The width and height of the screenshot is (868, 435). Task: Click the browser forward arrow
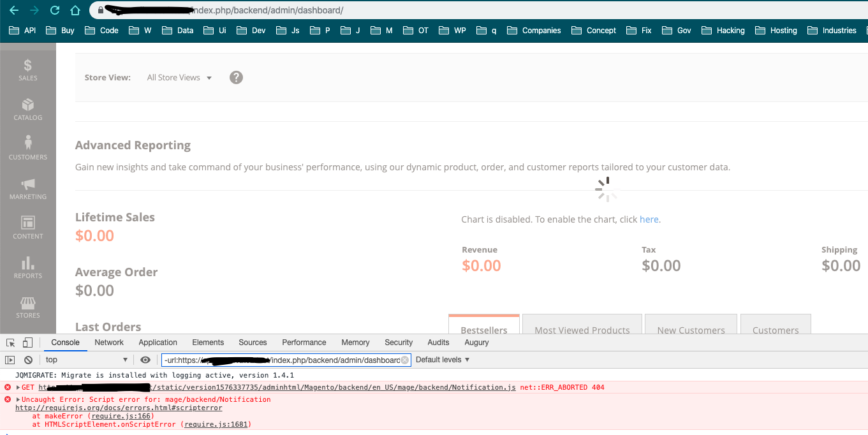pos(34,10)
